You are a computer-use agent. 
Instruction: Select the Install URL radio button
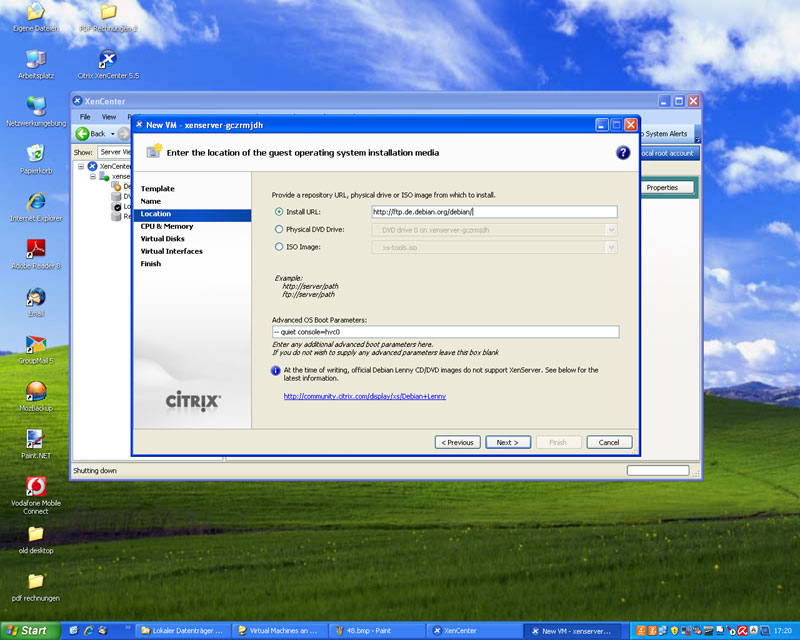click(x=279, y=212)
